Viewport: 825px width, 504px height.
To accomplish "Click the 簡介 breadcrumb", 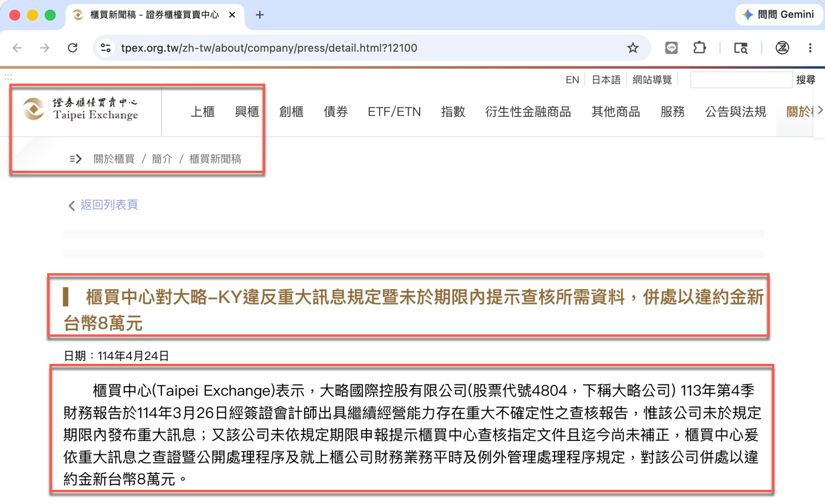I will [162, 158].
